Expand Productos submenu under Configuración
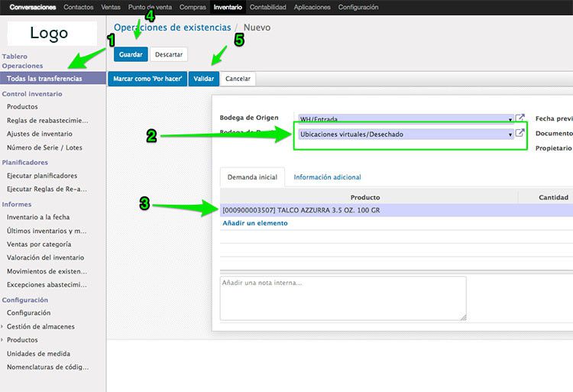This screenshot has height=392, width=573. pos(2,340)
